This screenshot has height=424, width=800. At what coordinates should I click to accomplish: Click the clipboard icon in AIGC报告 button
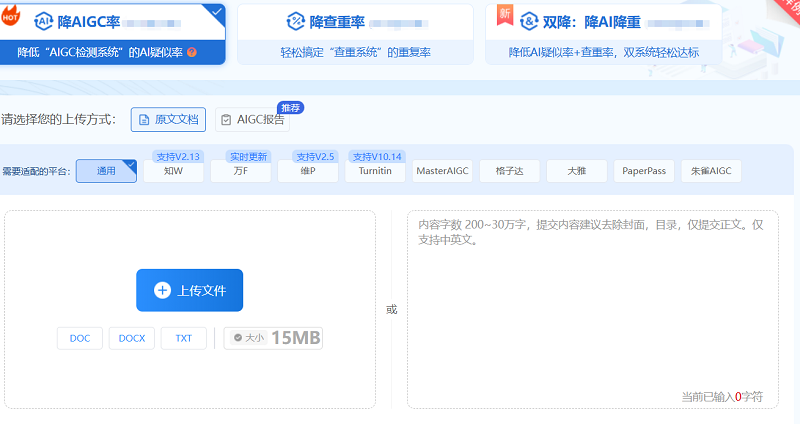[x=226, y=120]
